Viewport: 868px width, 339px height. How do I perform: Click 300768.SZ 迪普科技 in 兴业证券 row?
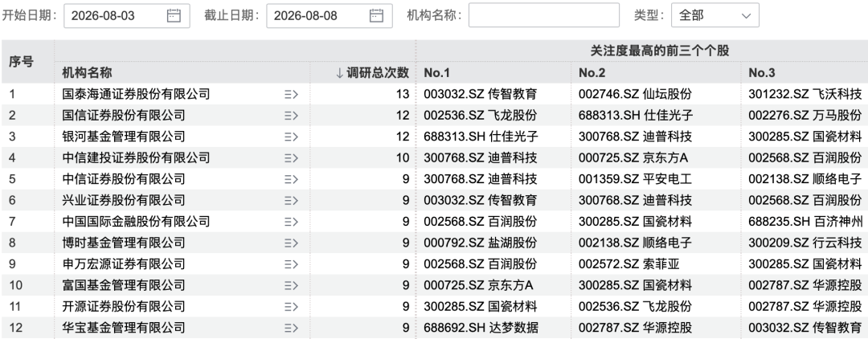[636, 200]
